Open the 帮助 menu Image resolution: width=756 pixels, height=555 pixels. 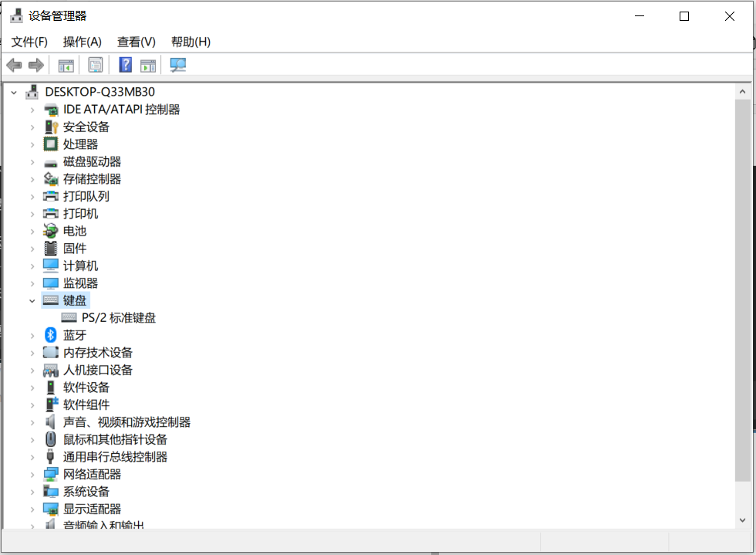pyautogui.click(x=190, y=42)
